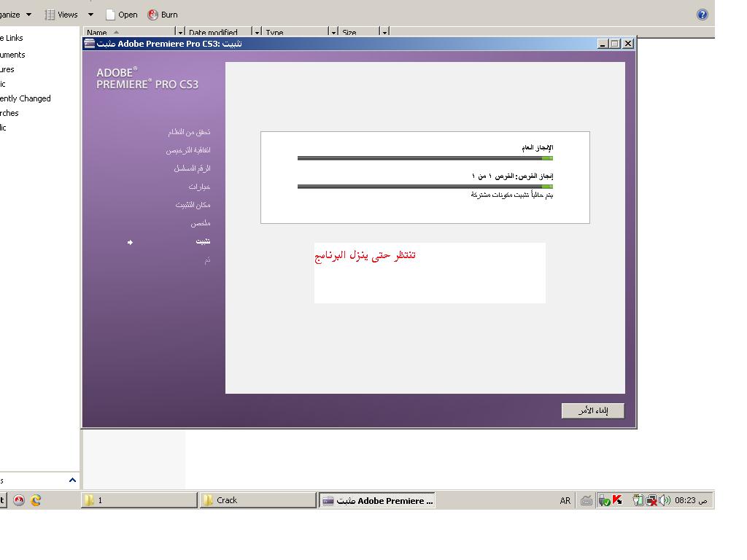Screen dimensions: 747x560
Task: Click the Burn disc icon
Action: pos(153,15)
